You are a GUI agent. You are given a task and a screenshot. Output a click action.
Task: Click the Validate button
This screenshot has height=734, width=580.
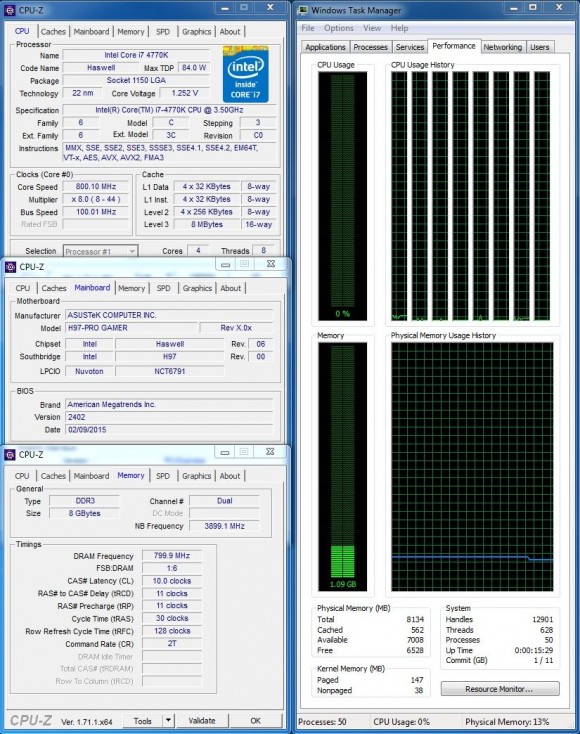coord(202,720)
